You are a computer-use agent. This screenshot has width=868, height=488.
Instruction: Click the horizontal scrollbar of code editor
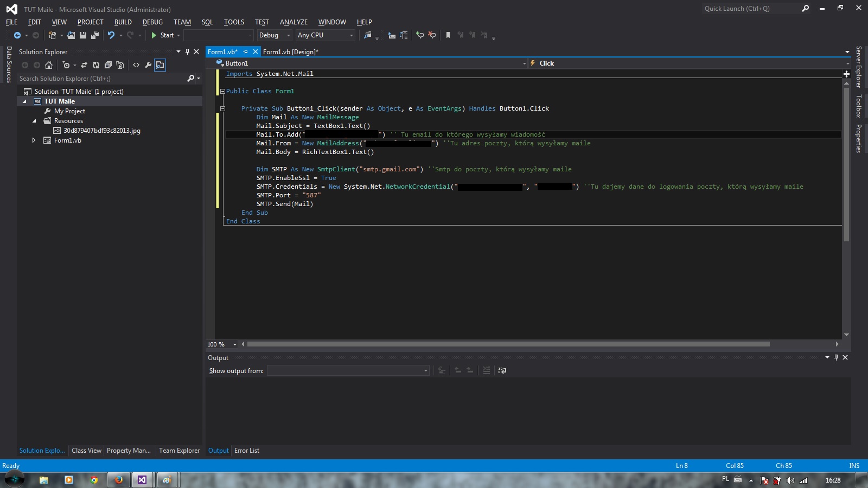[x=508, y=344]
